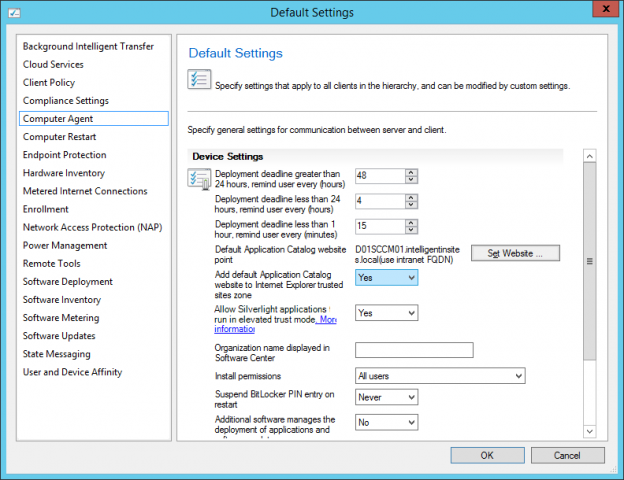
Task: Select Client Policy settings
Action: [x=49, y=82]
